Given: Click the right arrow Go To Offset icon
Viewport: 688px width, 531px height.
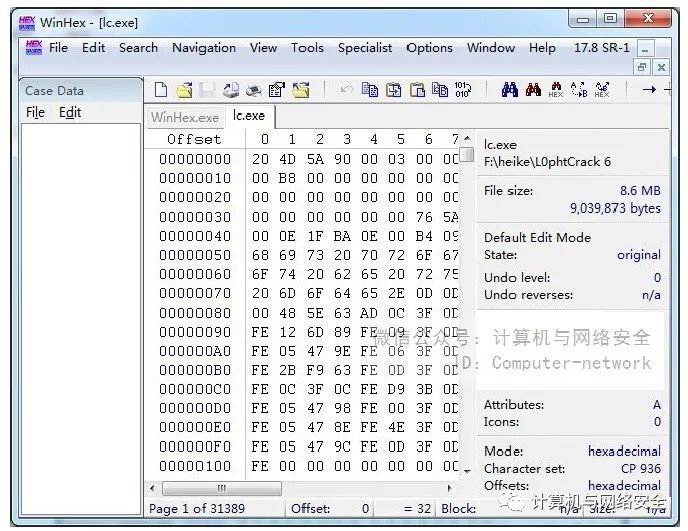Looking at the screenshot, I should pos(649,90).
